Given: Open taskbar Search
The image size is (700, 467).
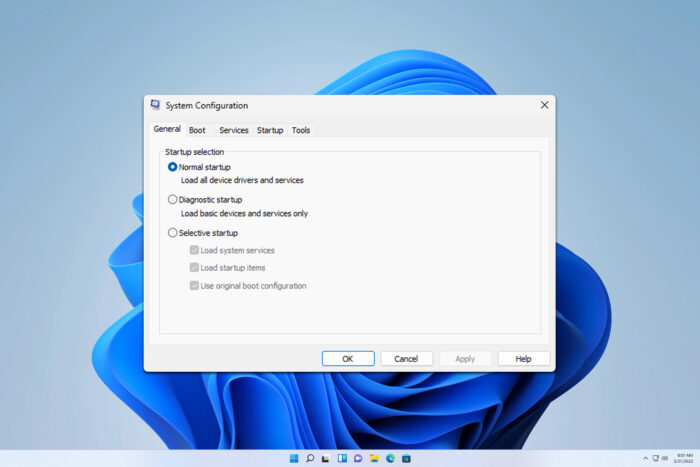Looking at the screenshot, I should click(x=310, y=459).
